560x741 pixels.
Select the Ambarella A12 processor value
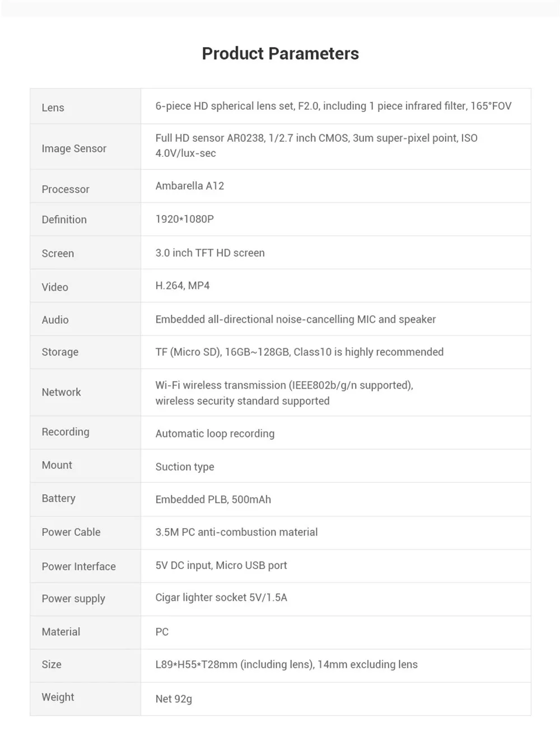point(189,186)
